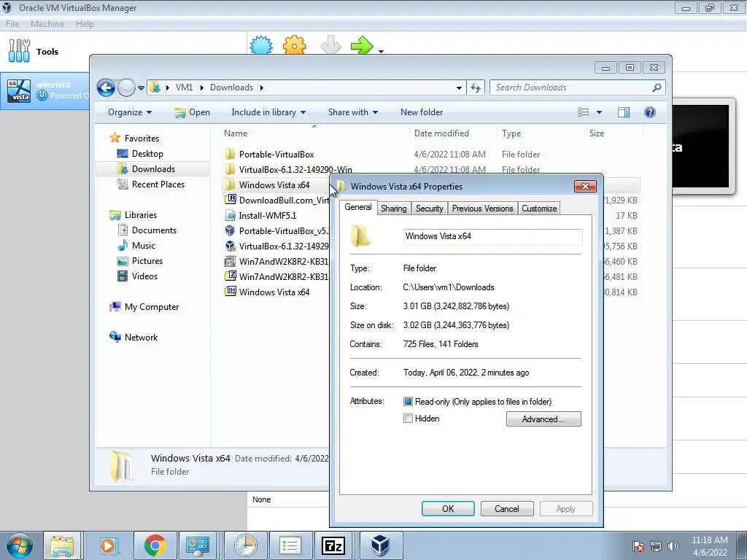Toggle the preview pane icon

(x=624, y=112)
